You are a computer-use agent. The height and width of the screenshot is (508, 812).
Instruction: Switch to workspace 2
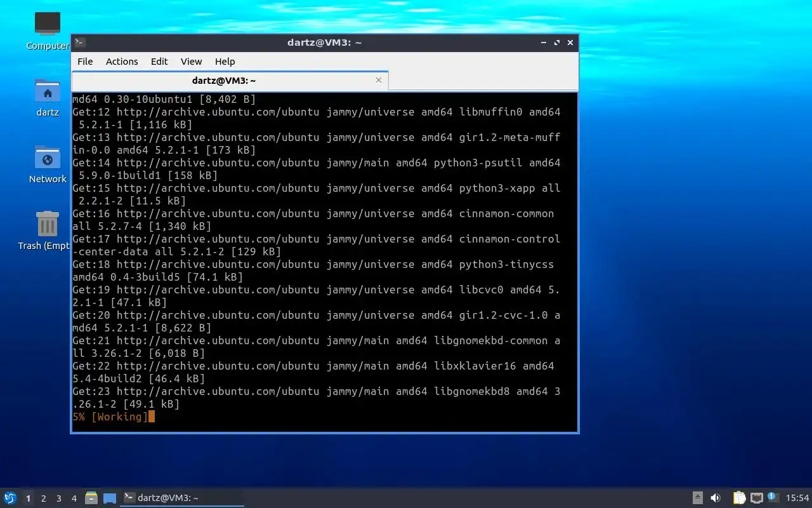click(x=43, y=498)
